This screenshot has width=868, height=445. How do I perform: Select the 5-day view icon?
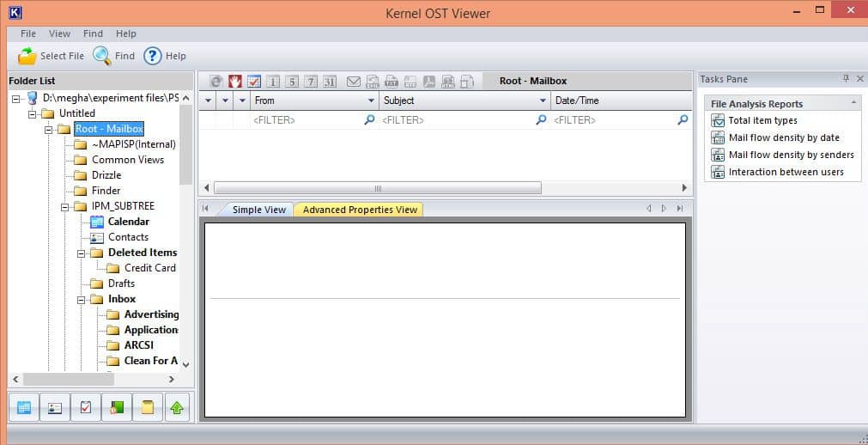point(292,82)
